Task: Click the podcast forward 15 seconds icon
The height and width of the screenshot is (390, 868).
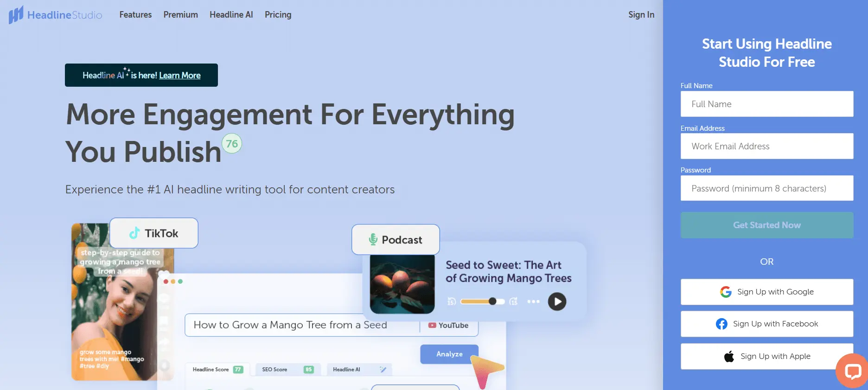Action: point(513,301)
